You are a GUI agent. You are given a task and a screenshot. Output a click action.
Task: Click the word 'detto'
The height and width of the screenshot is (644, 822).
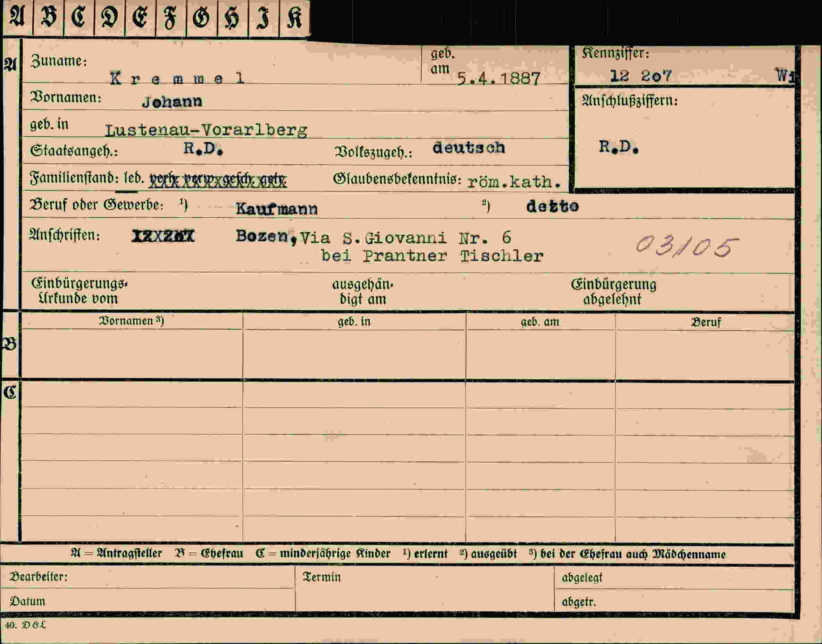coord(552,206)
